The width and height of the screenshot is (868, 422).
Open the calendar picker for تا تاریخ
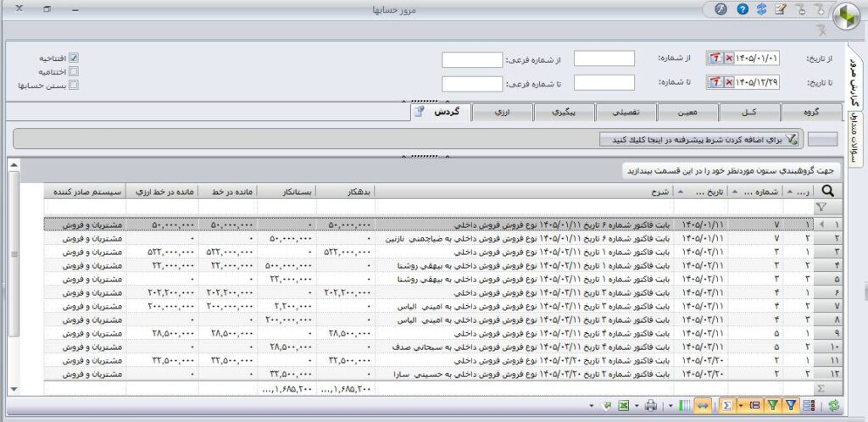(x=714, y=82)
